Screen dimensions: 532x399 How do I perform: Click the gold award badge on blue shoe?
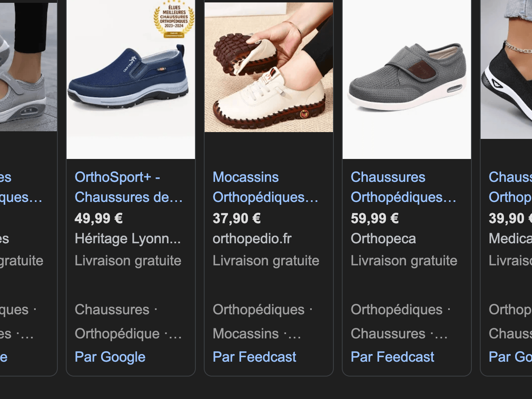pyautogui.click(x=174, y=19)
